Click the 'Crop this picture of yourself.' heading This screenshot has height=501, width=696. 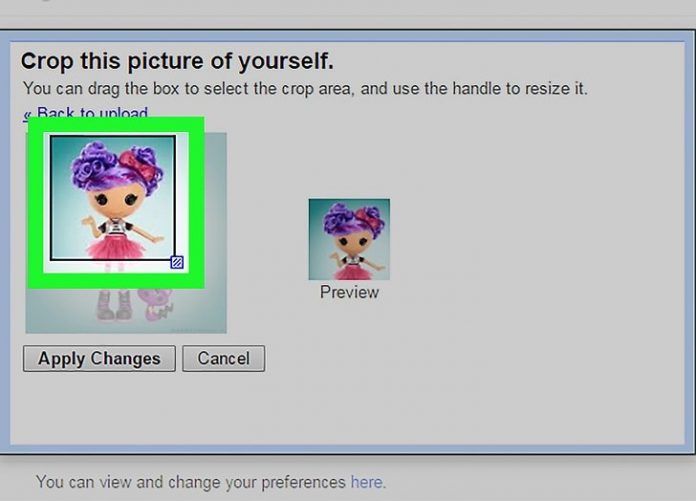[177, 61]
